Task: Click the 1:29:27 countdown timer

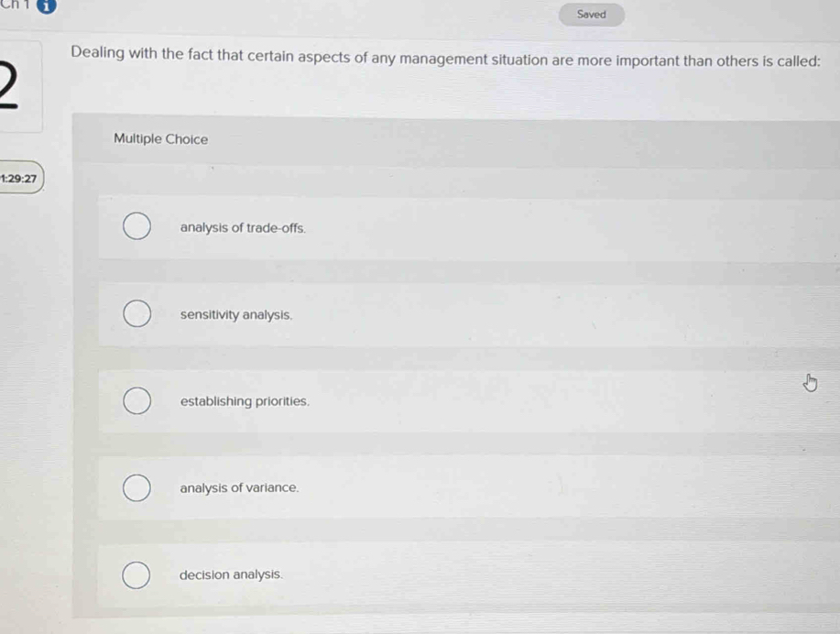Action: 19,179
